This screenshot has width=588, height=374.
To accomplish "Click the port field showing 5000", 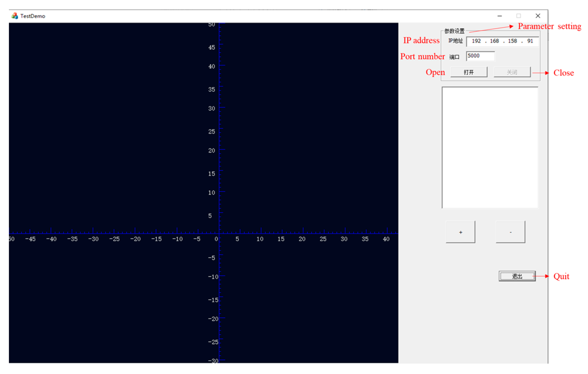I will tap(480, 56).
